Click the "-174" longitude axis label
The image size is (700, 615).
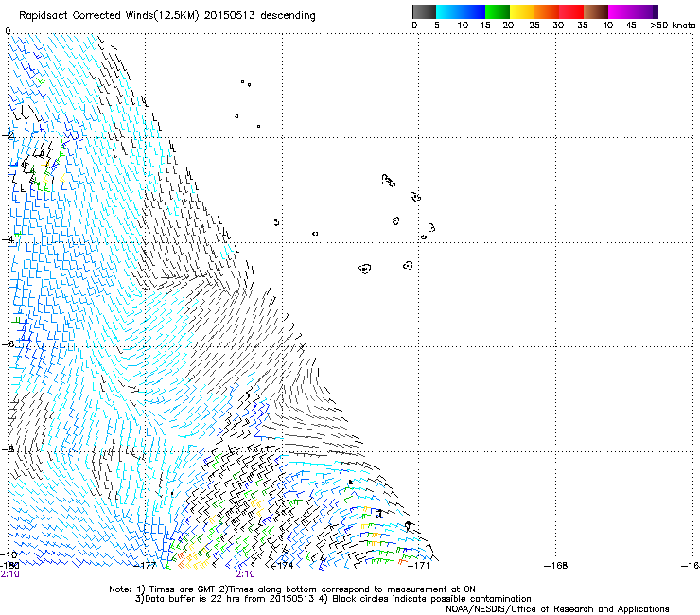click(x=283, y=566)
